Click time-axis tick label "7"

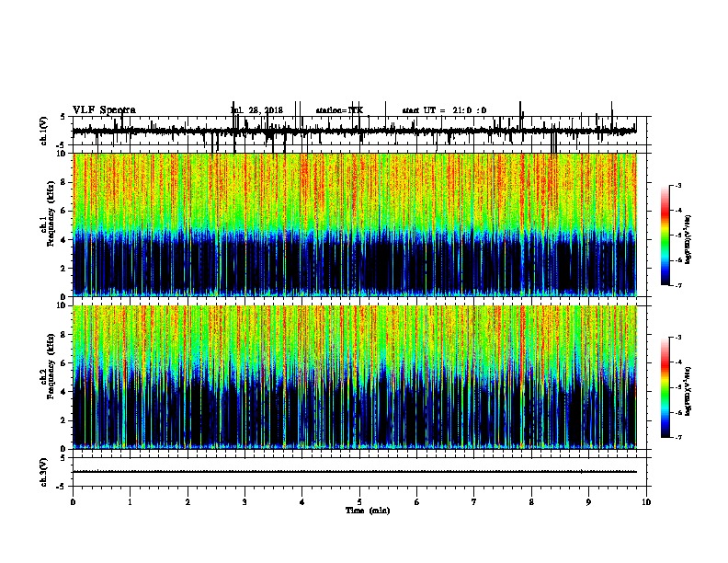point(474,502)
